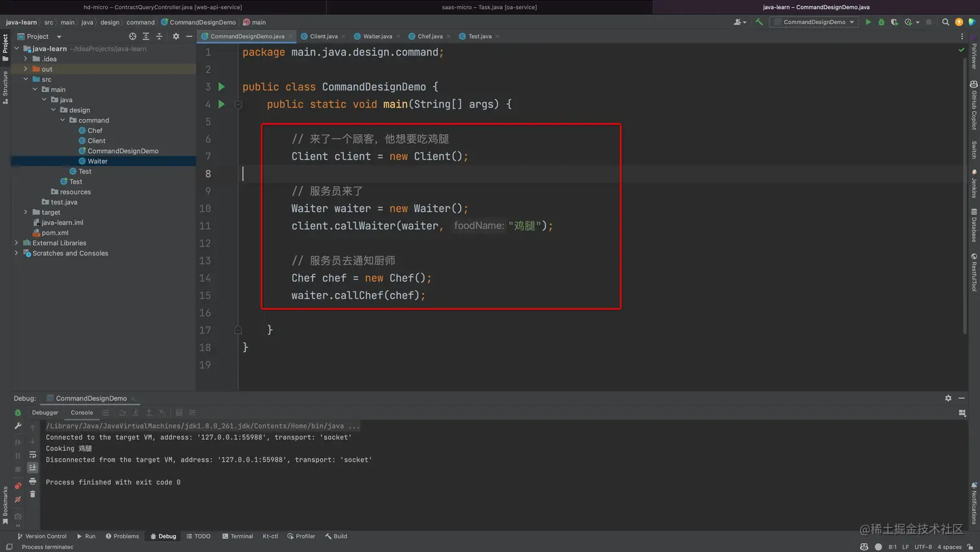View Breakpoints red circles icon
The width and height of the screenshot is (980, 552).
(17, 486)
